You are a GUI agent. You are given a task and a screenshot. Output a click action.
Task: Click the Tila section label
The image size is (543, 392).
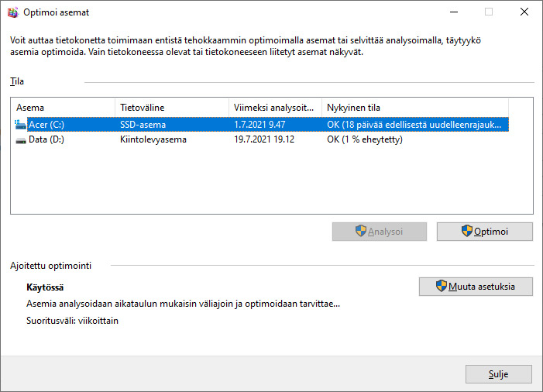(x=16, y=81)
